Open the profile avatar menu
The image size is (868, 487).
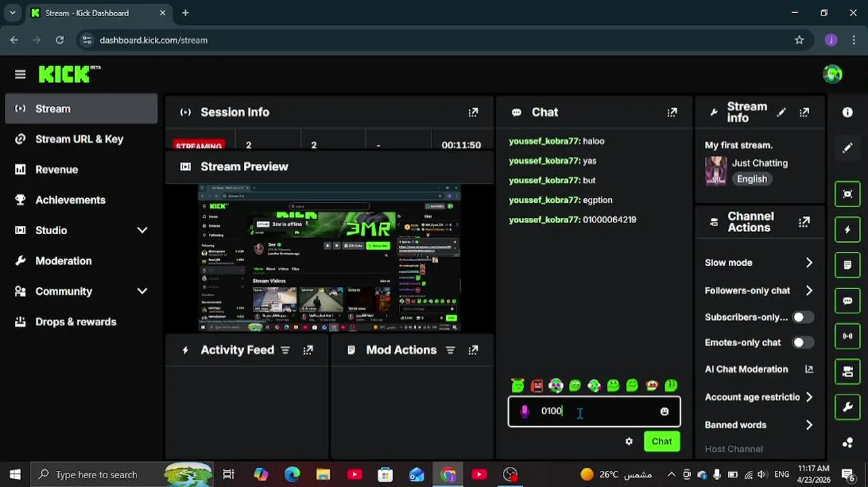pos(832,74)
